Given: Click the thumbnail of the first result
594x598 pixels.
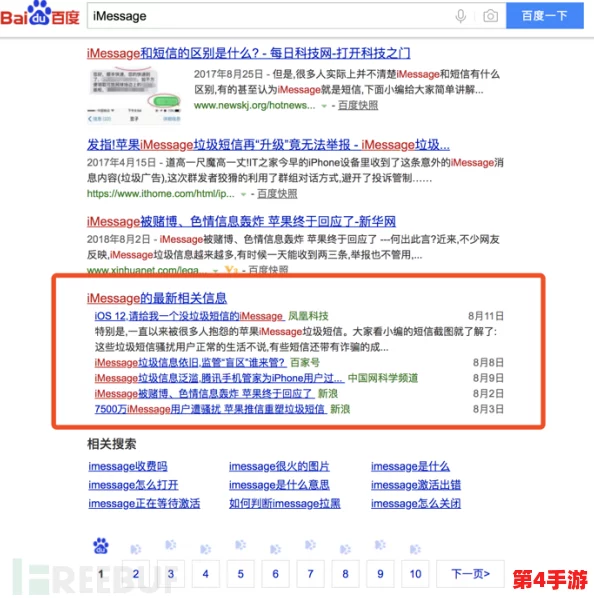Looking at the screenshot, I should point(135,95).
